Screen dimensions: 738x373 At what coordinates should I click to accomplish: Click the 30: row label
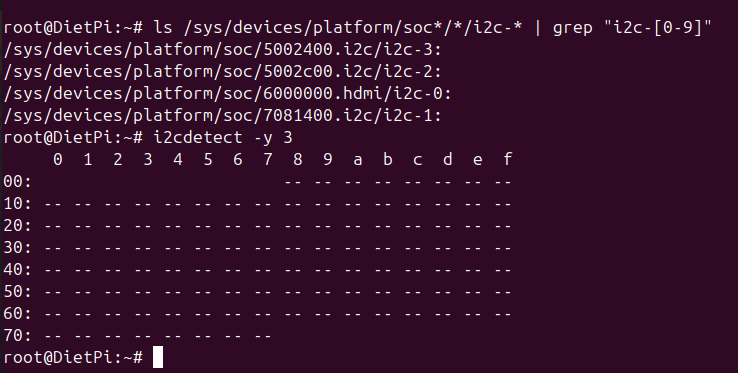(x=17, y=247)
